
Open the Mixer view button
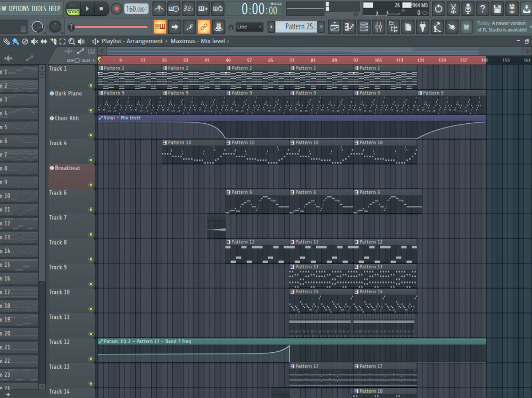[379, 27]
